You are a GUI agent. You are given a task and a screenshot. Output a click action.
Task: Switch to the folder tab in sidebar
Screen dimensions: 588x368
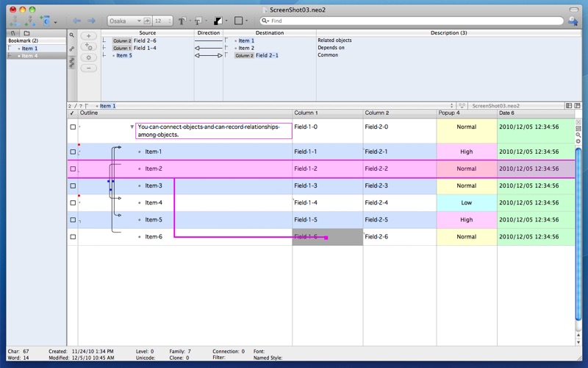26,33
